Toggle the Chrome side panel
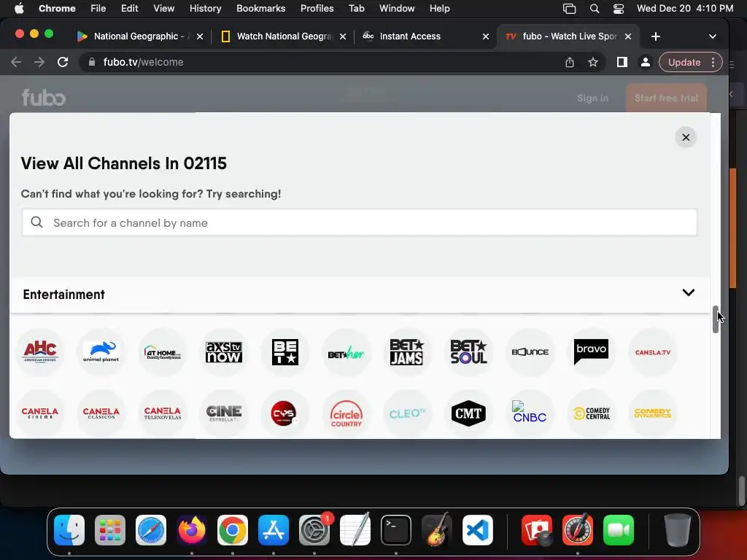Screen dimensions: 747x560 tap(622, 62)
